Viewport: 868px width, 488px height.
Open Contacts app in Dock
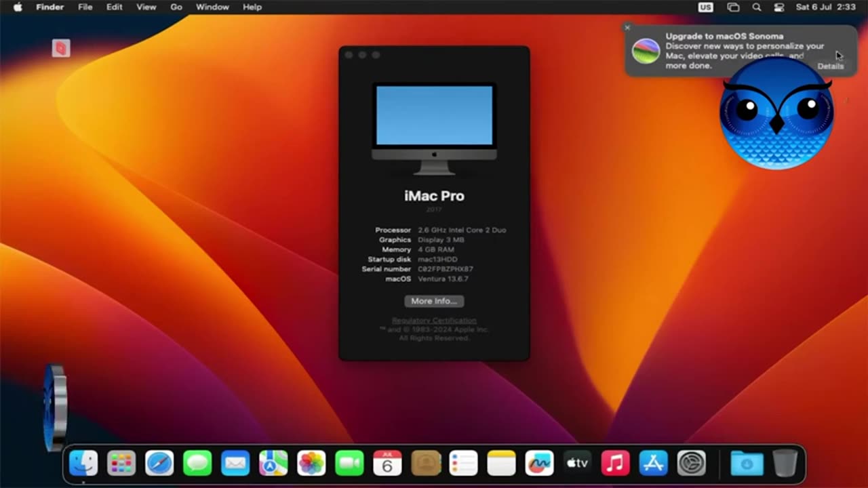[426, 464]
